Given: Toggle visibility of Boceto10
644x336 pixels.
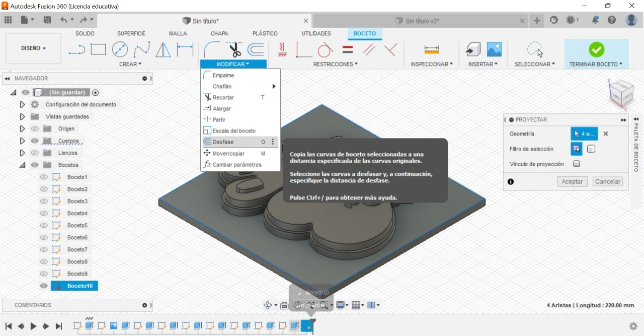Looking at the screenshot, I should click(44, 286).
